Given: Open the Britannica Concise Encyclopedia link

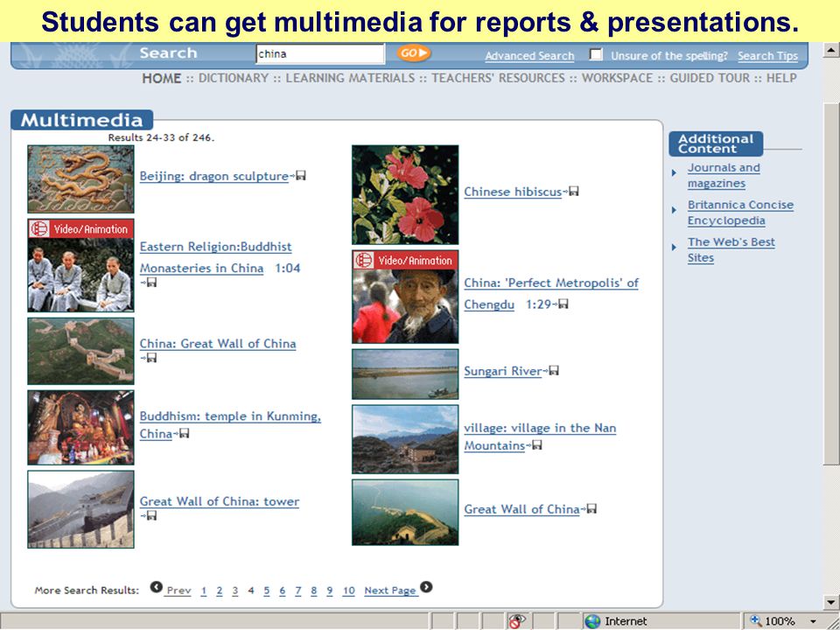Looking at the screenshot, I should point(740,213).
